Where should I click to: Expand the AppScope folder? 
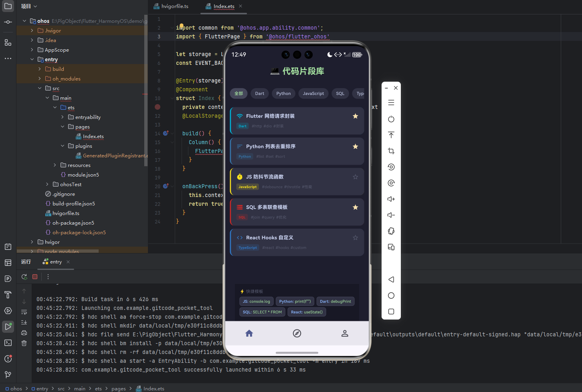tap(32, 50)
